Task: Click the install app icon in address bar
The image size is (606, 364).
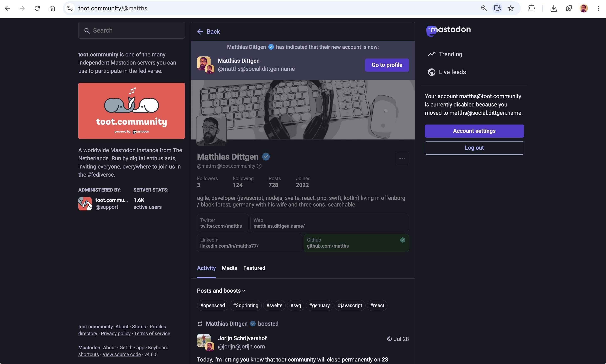Action: [497, 8]
